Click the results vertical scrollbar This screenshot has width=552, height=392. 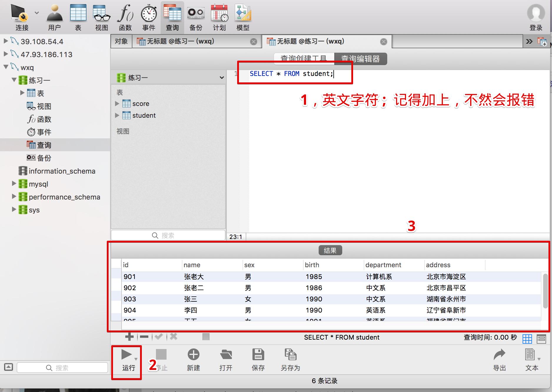545,291
